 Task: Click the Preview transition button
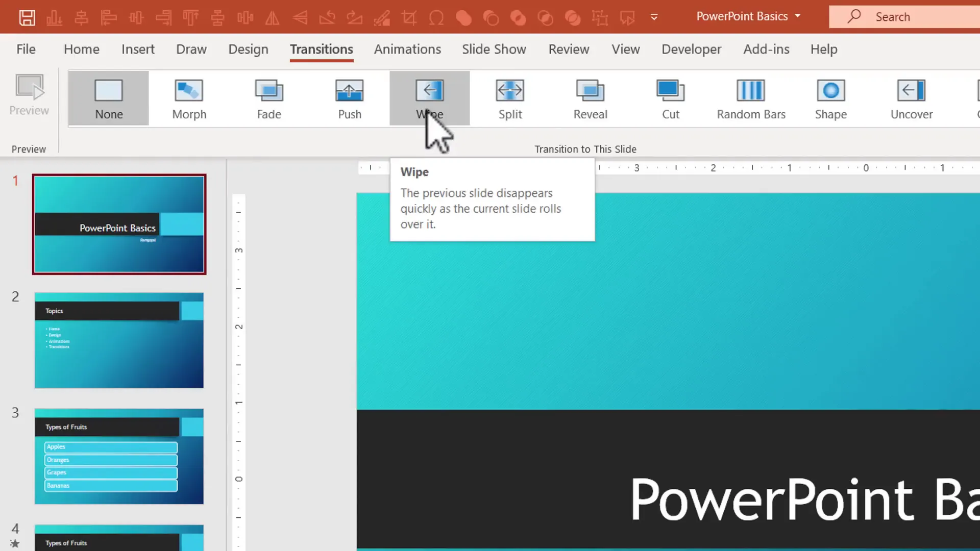29,95
